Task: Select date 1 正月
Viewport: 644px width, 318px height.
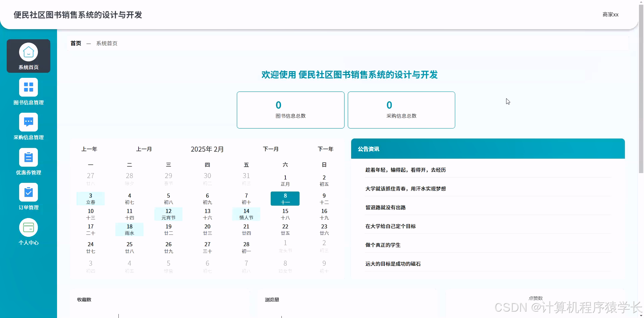Action: point(285,180)
